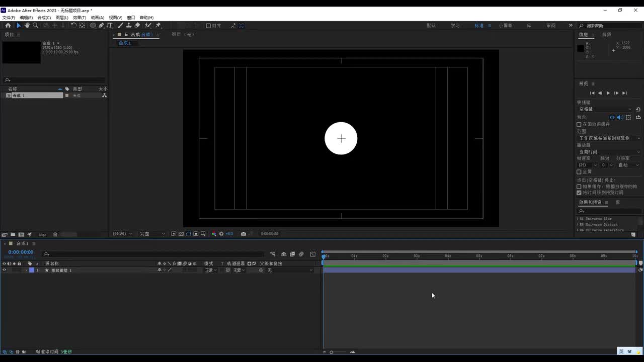The height and width of the screenshot is (362, 644).
Task: Switch to the 学习 workspace
Action: [x=455, y=26]
